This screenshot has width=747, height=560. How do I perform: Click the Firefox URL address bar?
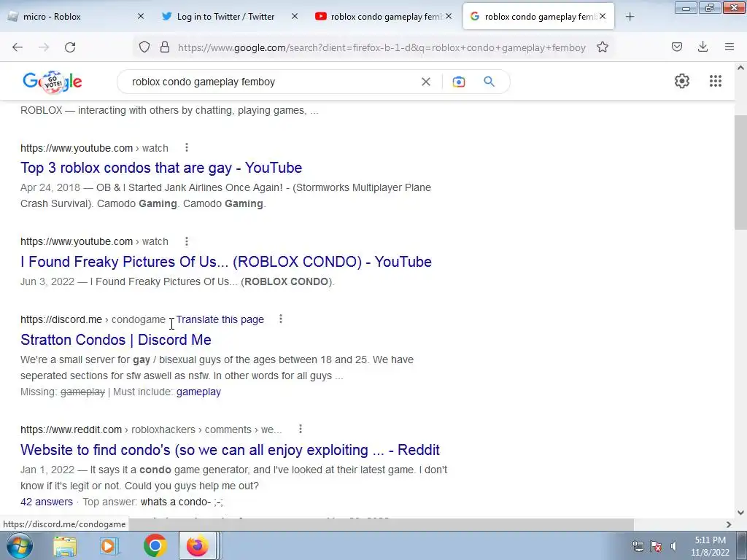point(381,47)
